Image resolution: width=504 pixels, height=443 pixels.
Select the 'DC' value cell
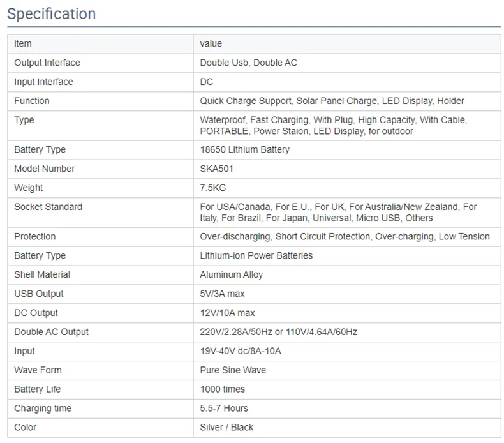point(206,82)
